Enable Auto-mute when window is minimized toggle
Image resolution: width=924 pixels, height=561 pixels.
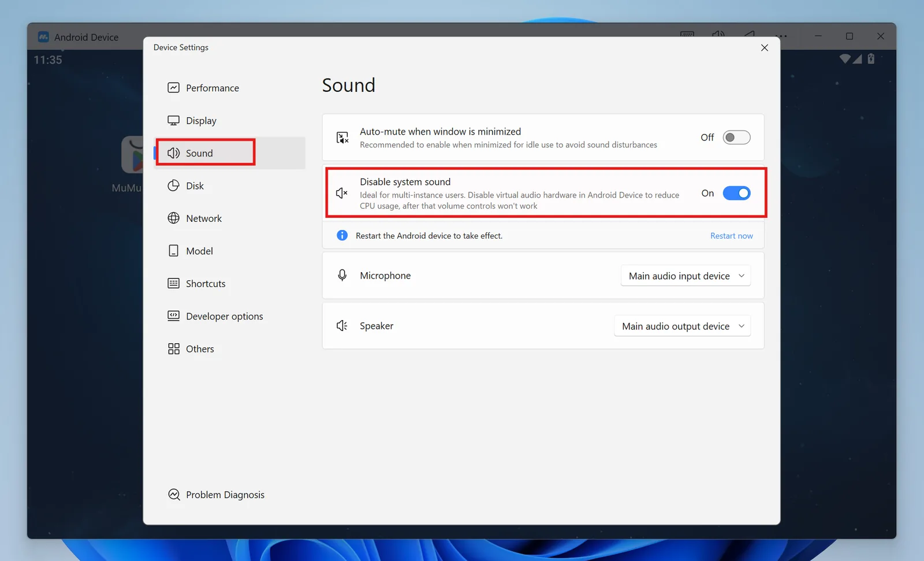pyautogui.click(x=736, y=138)
